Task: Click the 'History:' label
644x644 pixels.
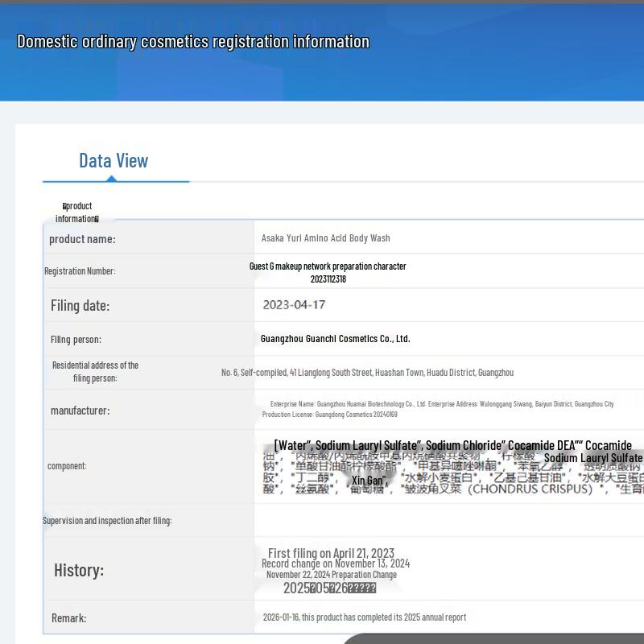Action: 79,570
